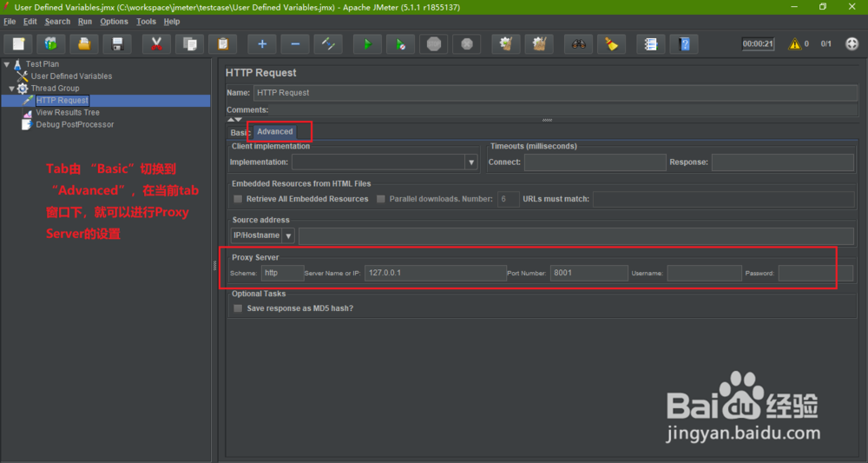Click the elapsed time 00:00:21 display
868x463 pixels.
[758, 44]
